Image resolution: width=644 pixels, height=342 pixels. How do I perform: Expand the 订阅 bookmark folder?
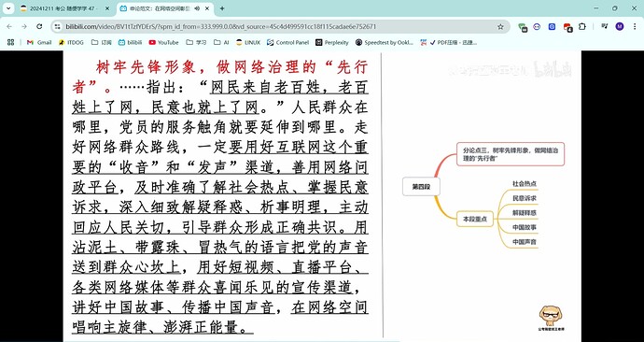102,42
